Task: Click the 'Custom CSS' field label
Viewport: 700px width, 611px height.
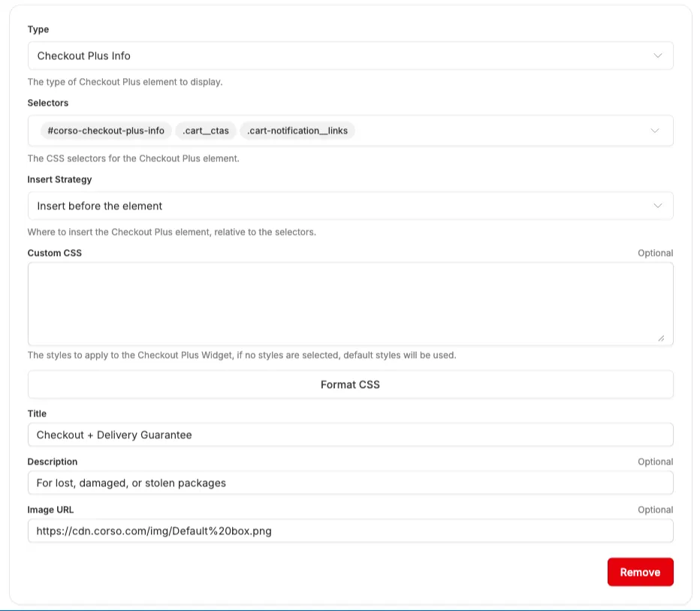Action: 55,253
